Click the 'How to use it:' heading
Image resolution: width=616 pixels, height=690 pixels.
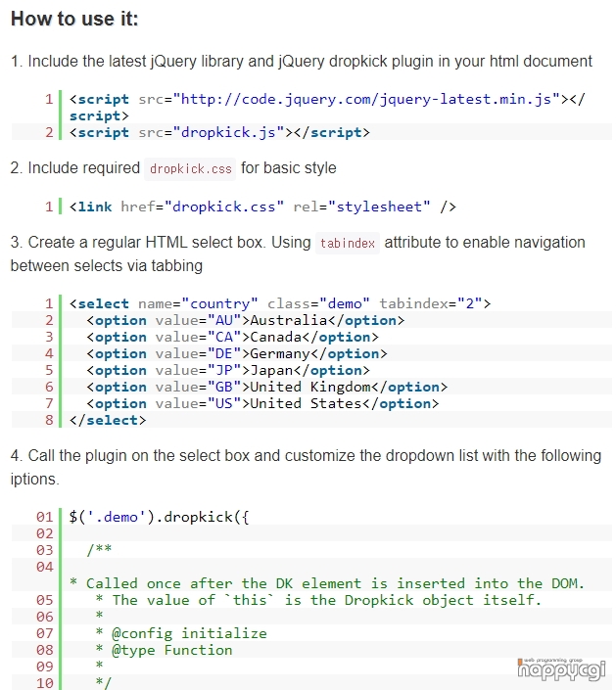[x=74, y=19]
